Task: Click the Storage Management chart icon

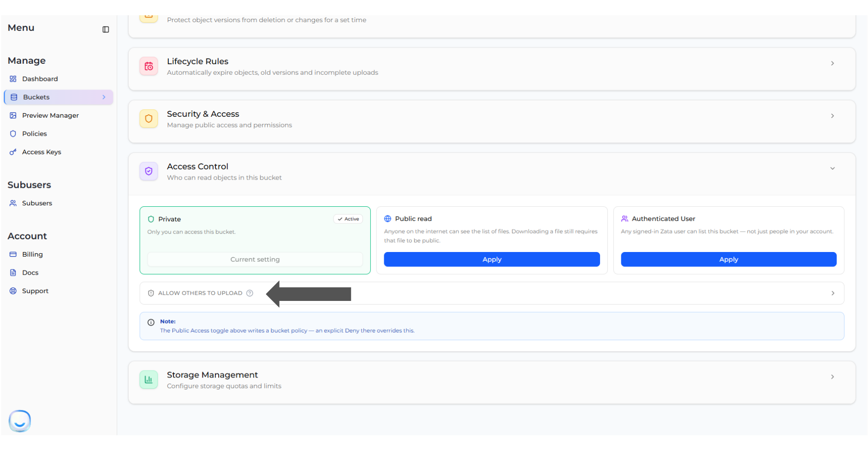Action: pos(149,380)
